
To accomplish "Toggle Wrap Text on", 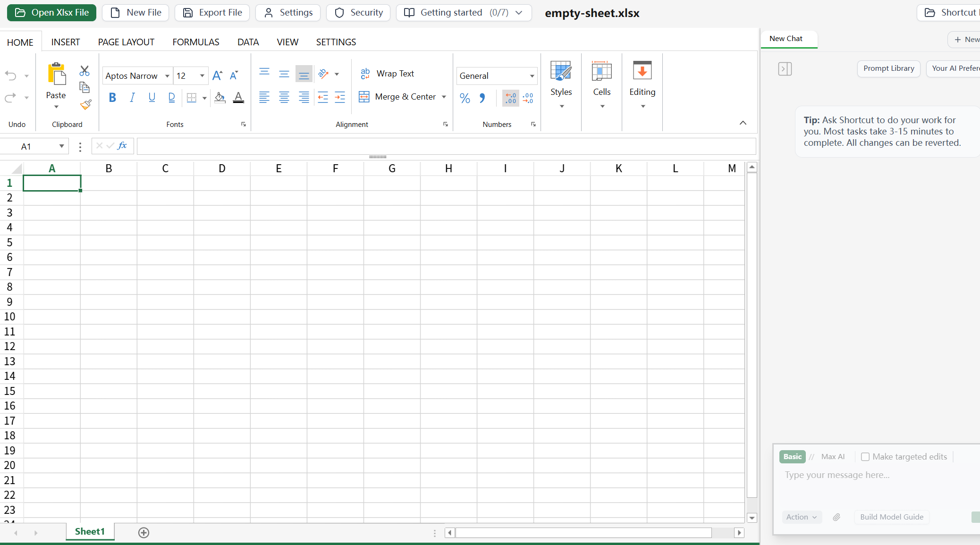I will click(x=387, y=74).
